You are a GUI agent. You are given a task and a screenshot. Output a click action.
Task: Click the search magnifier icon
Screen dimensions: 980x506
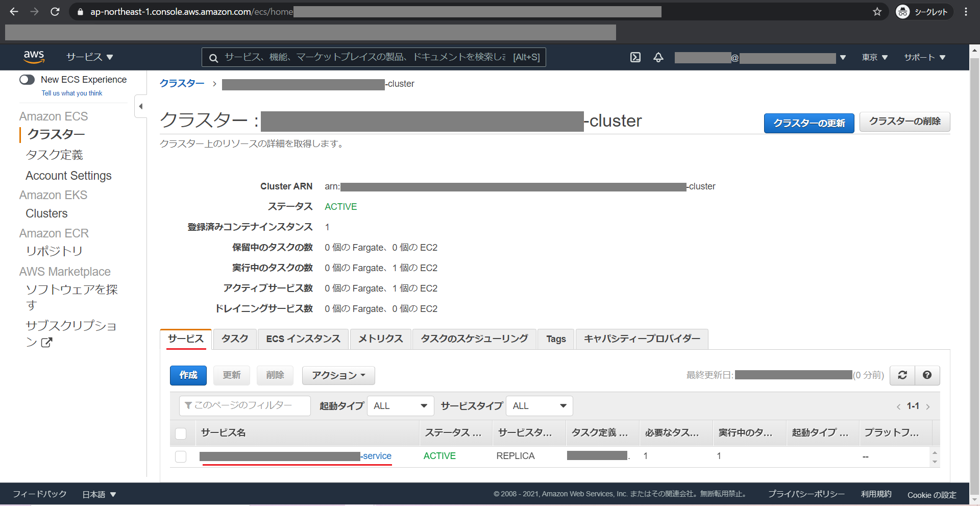(x=214, y=58)
